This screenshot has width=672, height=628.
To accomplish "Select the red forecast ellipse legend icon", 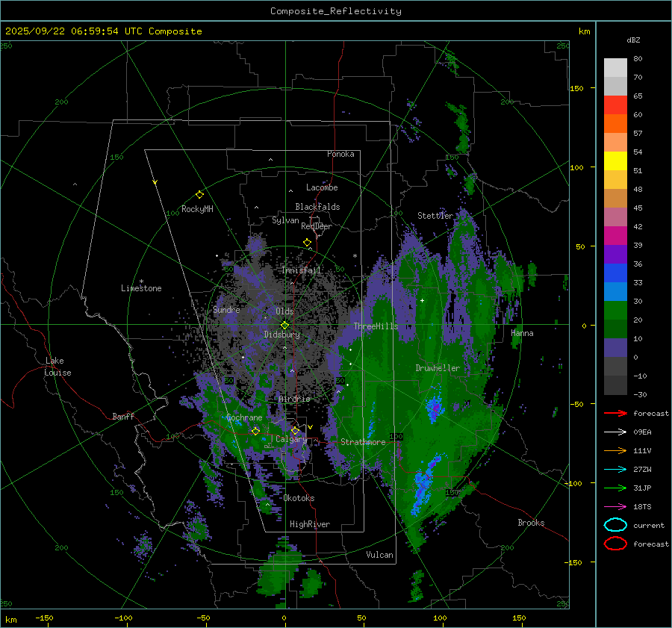I will click(615, 544).
